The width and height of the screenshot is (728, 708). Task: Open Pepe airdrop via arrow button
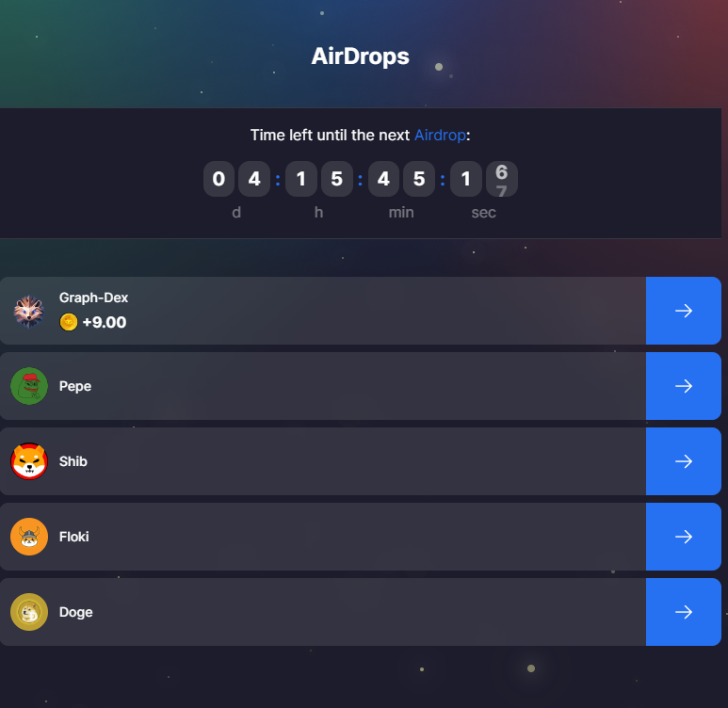[684, 386]
